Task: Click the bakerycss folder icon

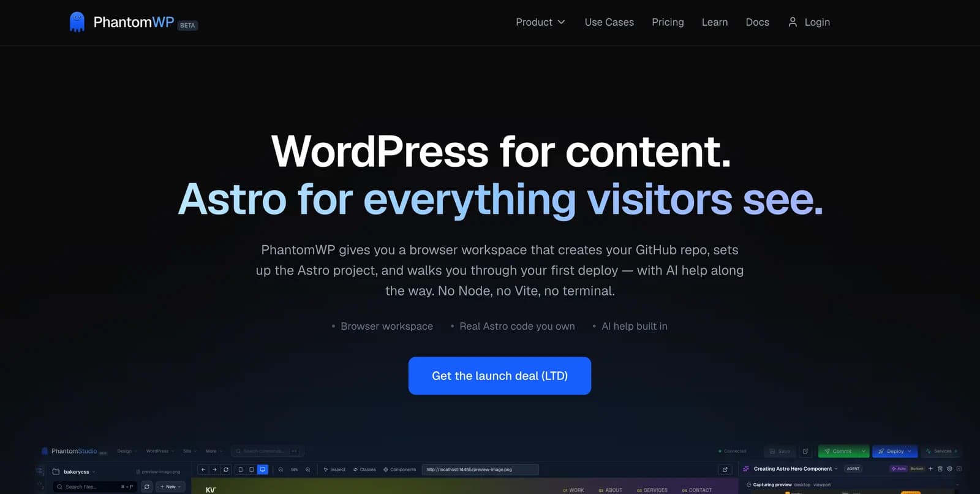Action: 56,472
